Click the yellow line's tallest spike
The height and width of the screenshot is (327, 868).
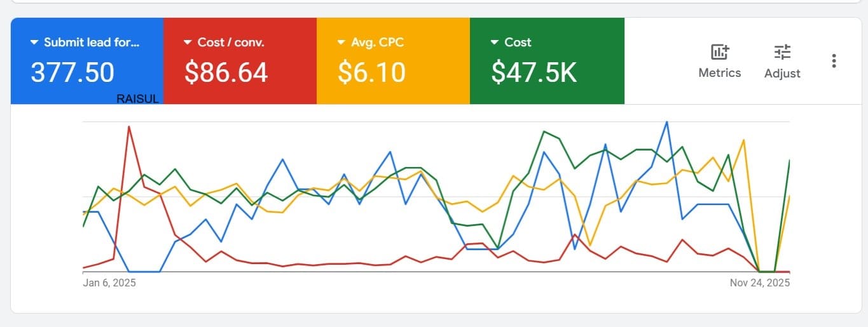click(743, 140)
